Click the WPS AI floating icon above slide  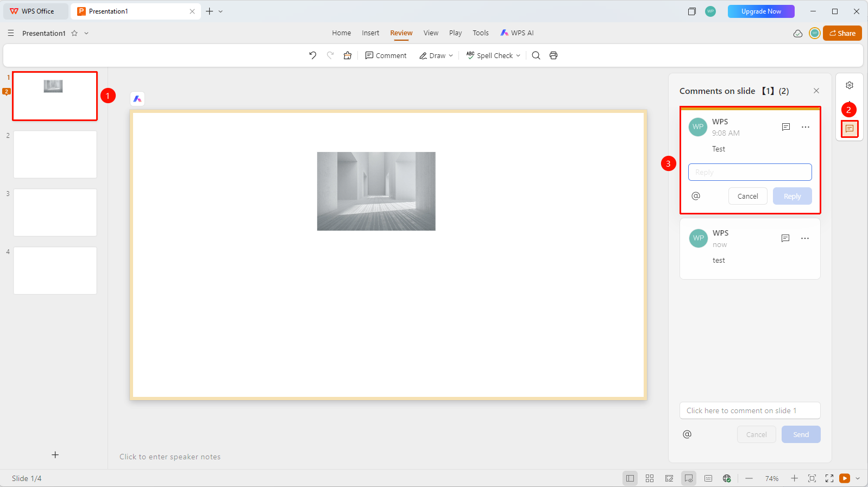point(137,99)
